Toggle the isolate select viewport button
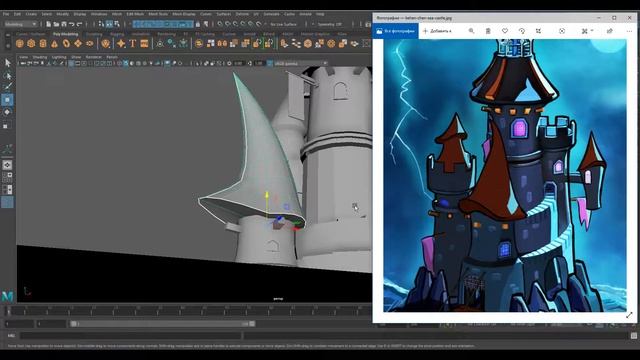The image size is (640, 360). (167, 63)
